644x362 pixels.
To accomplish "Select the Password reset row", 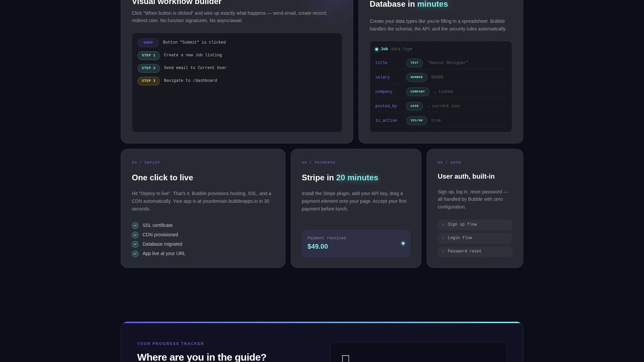I will point(475,252).
